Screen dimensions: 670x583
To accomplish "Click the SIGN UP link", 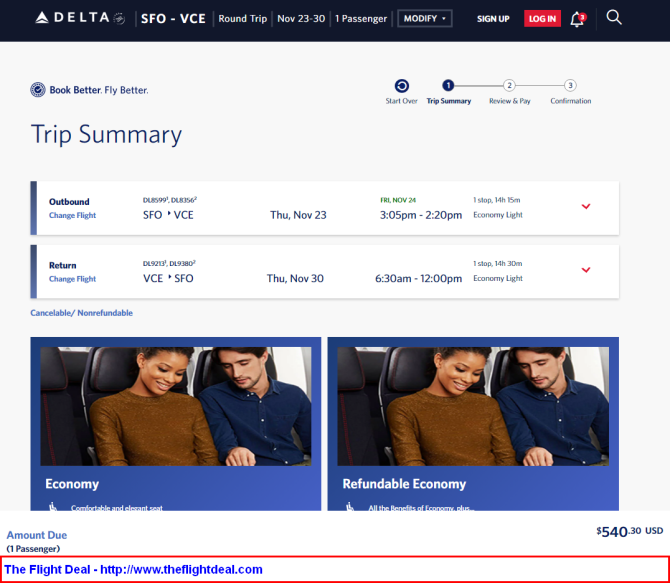I will tap(493, 19).
